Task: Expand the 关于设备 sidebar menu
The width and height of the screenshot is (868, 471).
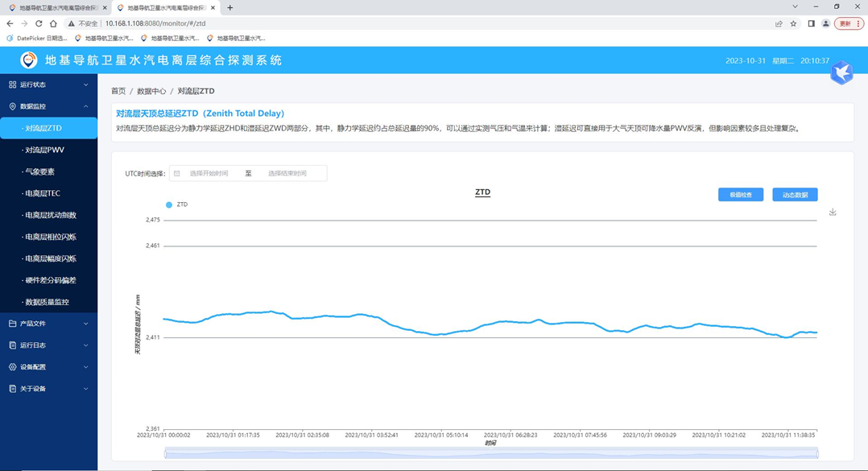Action: pos(48,389)
